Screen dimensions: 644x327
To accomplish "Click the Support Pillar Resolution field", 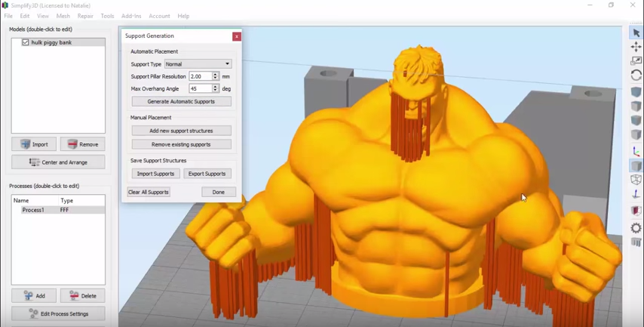I will pos(201,76).
